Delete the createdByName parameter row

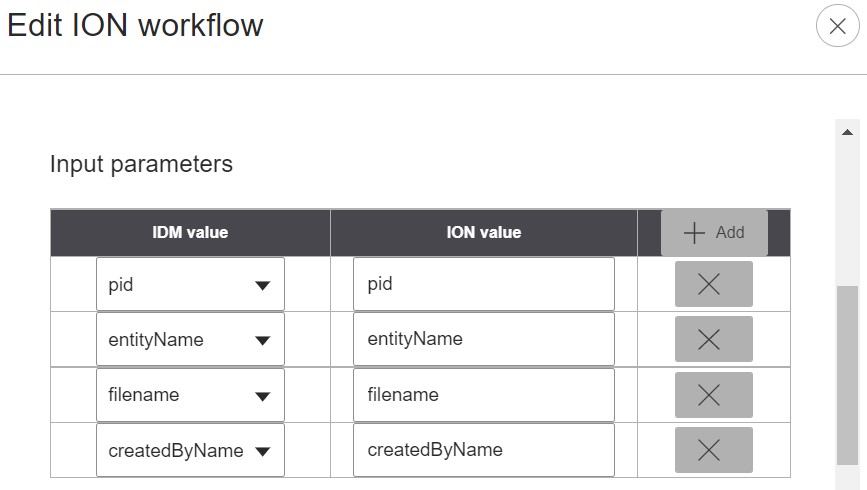coord(713,450)
